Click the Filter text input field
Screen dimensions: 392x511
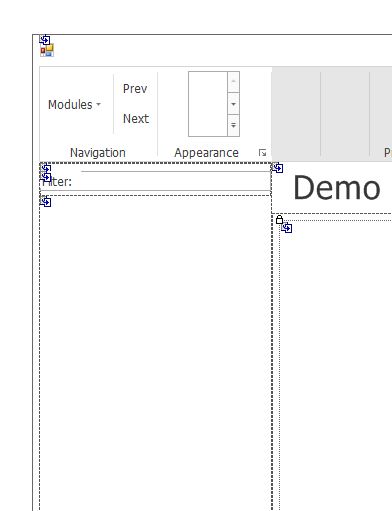176,181
